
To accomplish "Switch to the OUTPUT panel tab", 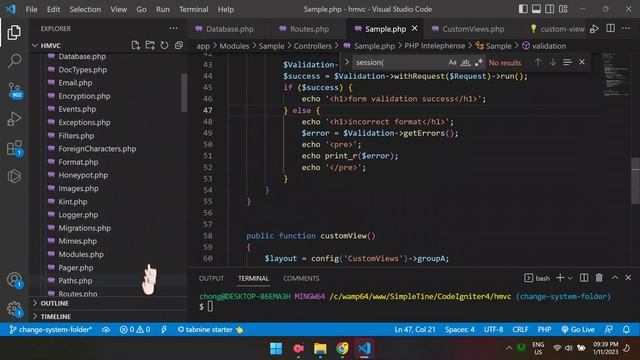I will pyautogui.click(x=211, y=278).
